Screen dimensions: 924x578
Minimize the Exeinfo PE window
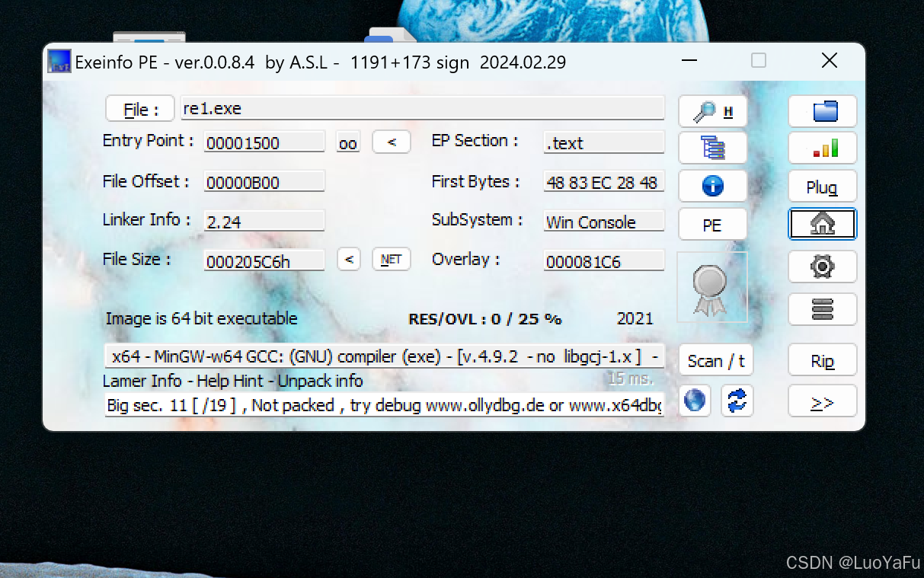689,61
